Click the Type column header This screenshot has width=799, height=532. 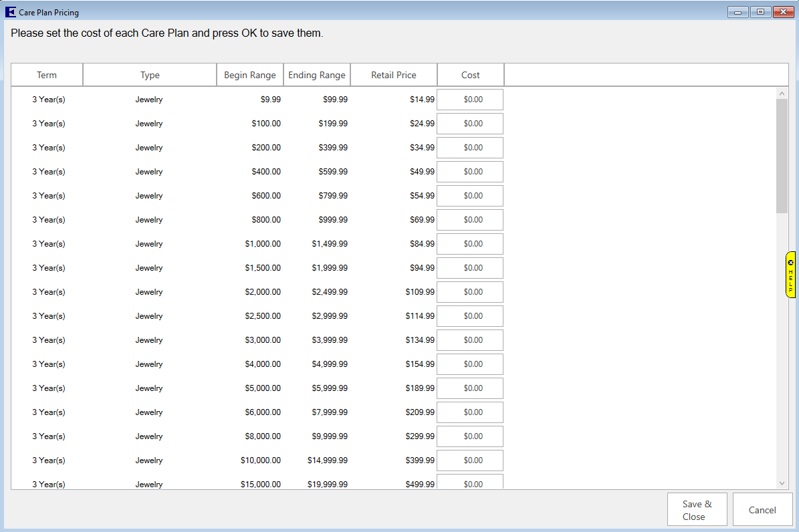coord(150,75)
